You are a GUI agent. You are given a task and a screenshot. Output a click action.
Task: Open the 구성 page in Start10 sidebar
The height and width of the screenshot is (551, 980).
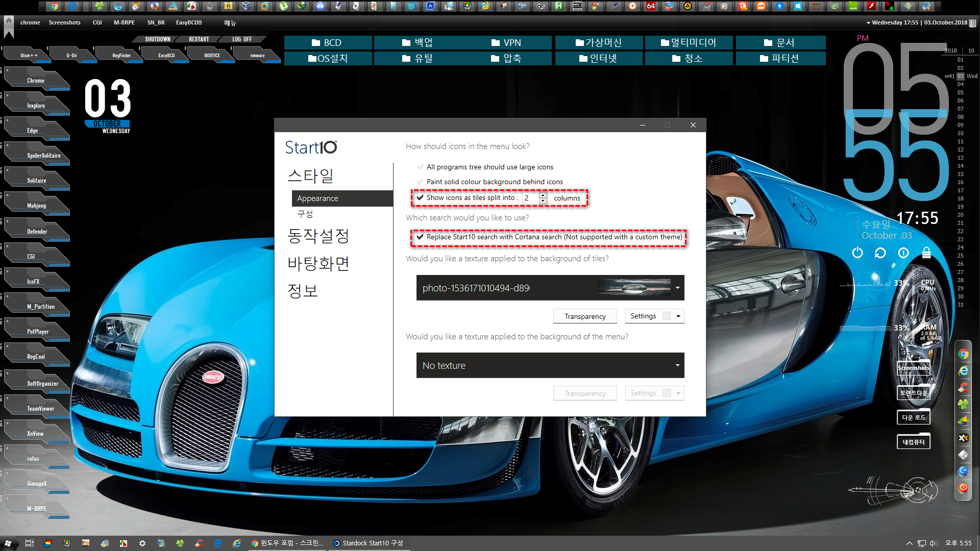[x=305, y=214]
